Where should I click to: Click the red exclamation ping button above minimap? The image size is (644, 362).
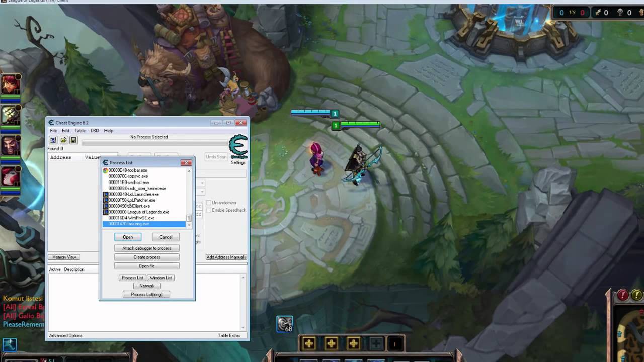623,295
